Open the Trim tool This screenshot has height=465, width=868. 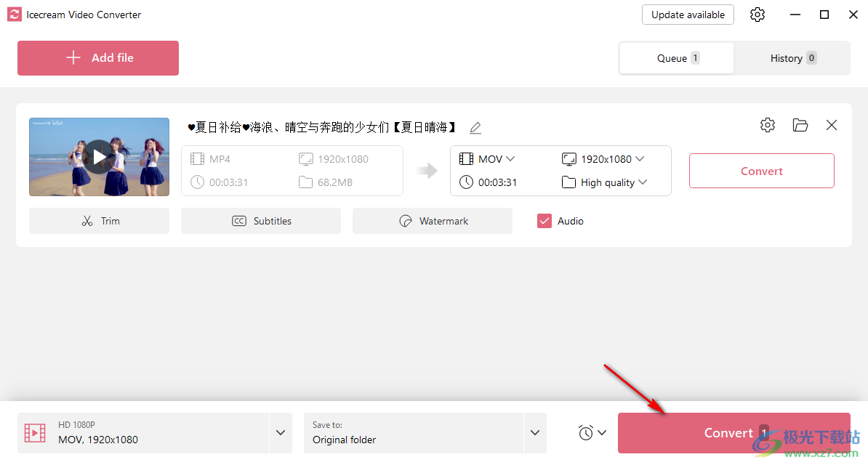coord(99,221)
